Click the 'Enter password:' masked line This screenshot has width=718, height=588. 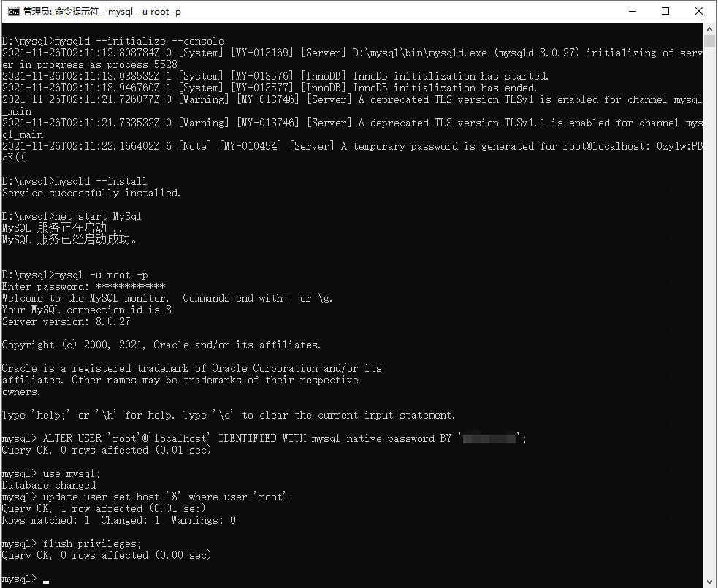point(83,286)
